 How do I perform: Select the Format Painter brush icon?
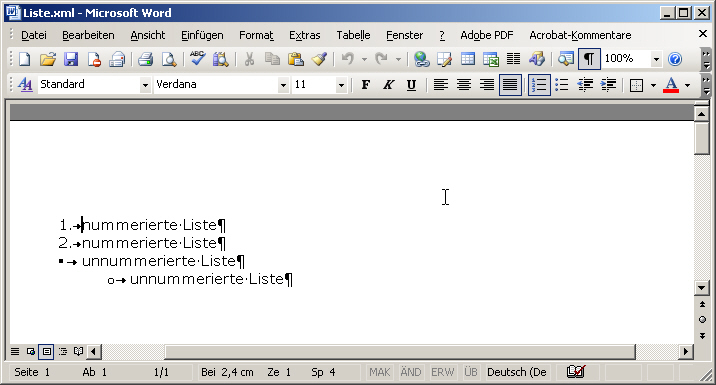(320, 59)
